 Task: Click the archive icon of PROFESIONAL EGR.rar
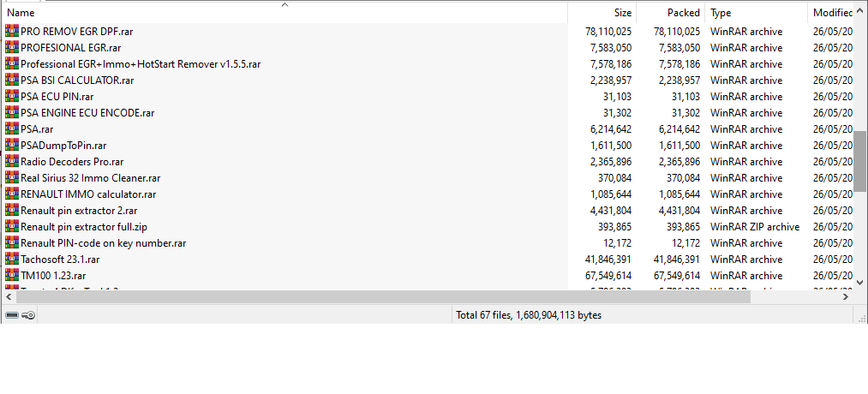coord(12,48)
